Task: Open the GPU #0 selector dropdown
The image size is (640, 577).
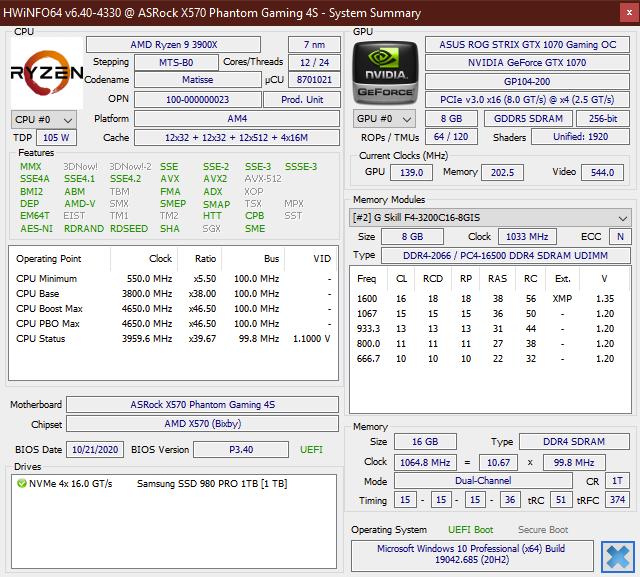Action: click(x=384, y=119)
